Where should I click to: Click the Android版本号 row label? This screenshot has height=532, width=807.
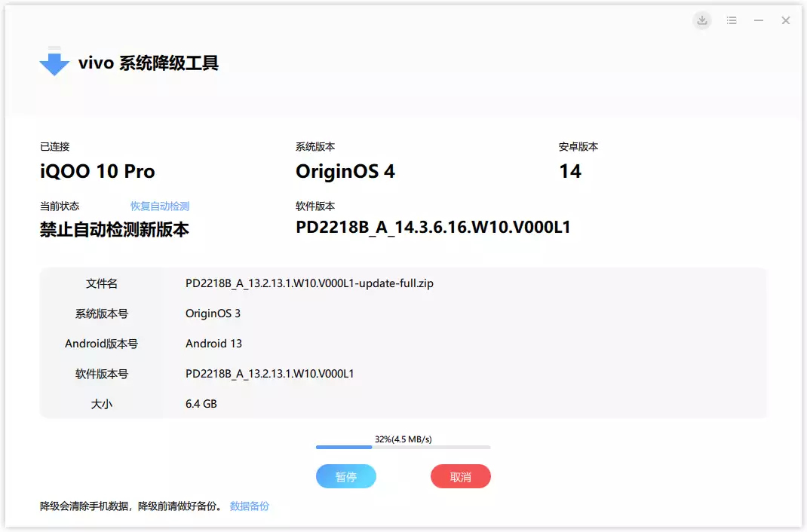[x=101, y=344]
